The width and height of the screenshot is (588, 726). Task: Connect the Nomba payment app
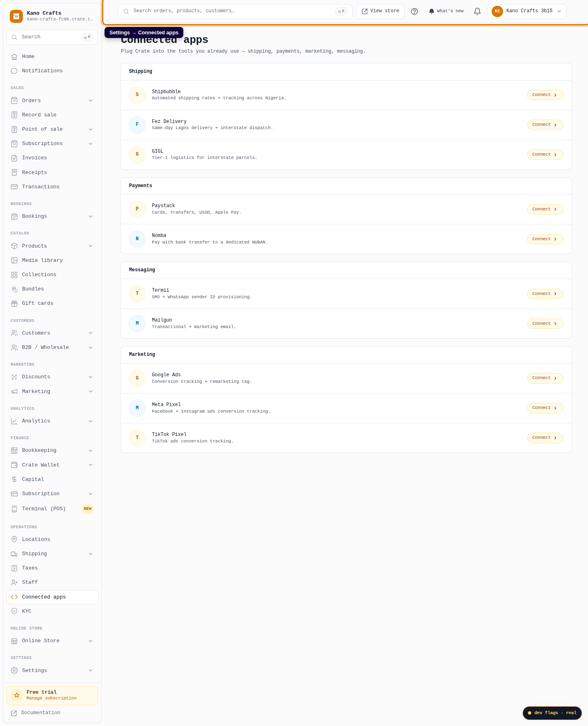click(x=545, y=239)
